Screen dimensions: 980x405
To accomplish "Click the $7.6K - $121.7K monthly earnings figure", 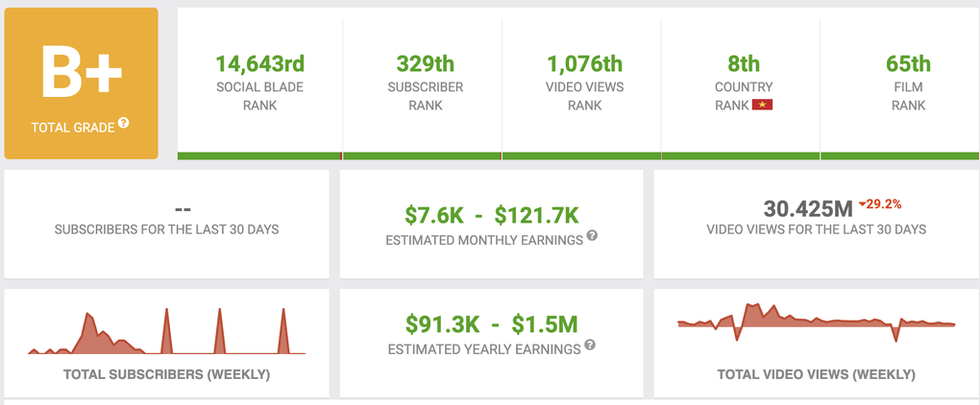I will pos(491,215).
